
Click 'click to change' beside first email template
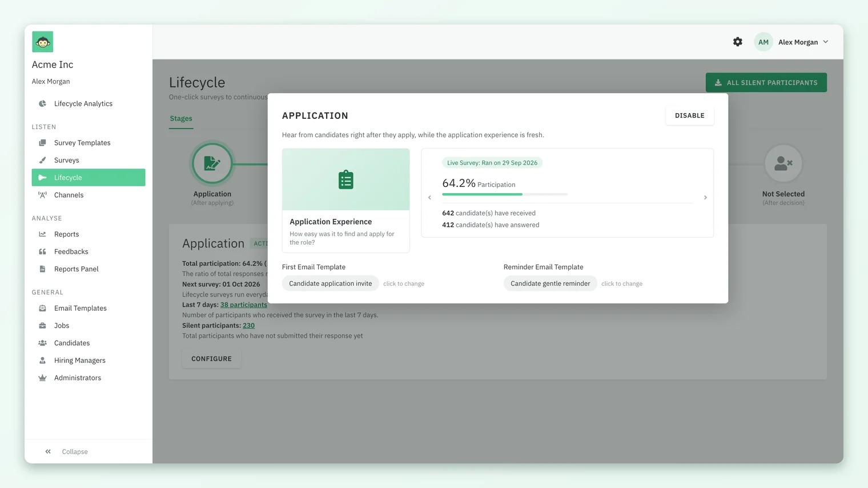coord(404,283)
